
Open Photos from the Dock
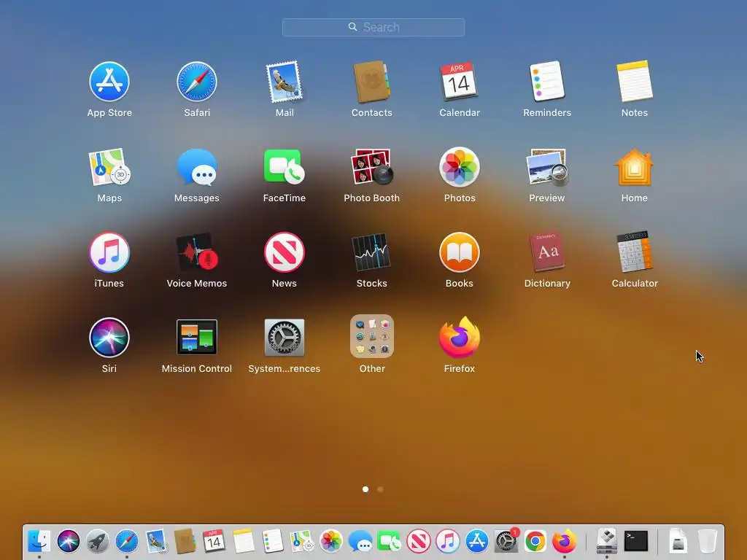330,542
